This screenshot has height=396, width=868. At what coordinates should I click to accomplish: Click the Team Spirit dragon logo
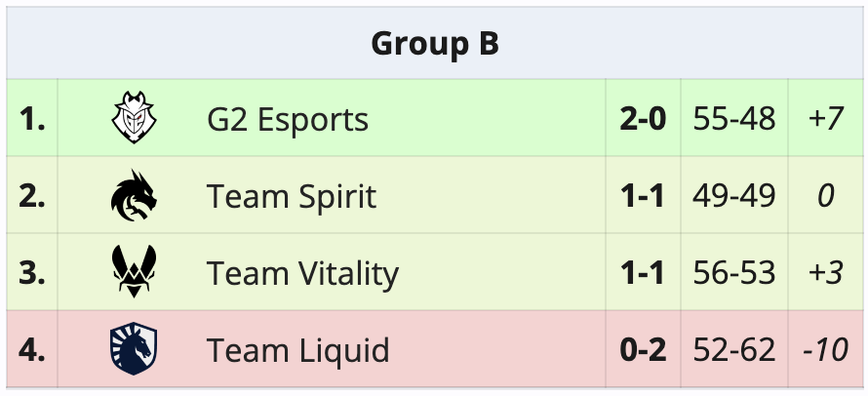click(x=132, y=196)
